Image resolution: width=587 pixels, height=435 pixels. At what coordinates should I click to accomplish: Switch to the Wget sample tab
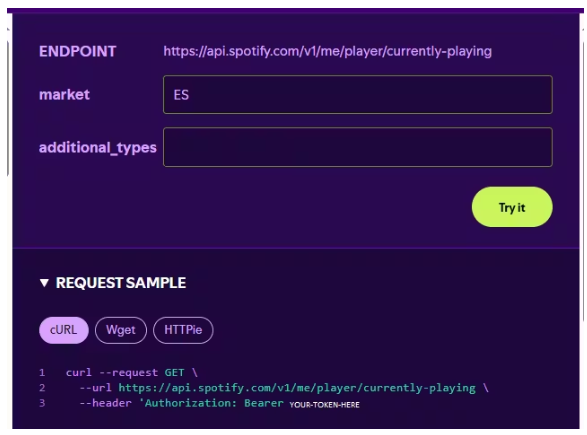(121, 330)
